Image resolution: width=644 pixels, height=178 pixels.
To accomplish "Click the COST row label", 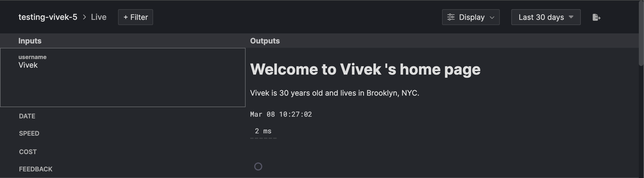I will [x=28, y=152].
